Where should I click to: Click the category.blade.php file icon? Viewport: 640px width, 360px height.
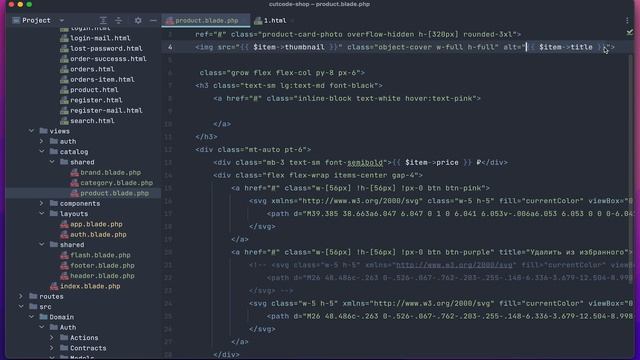tap(74, 183)
